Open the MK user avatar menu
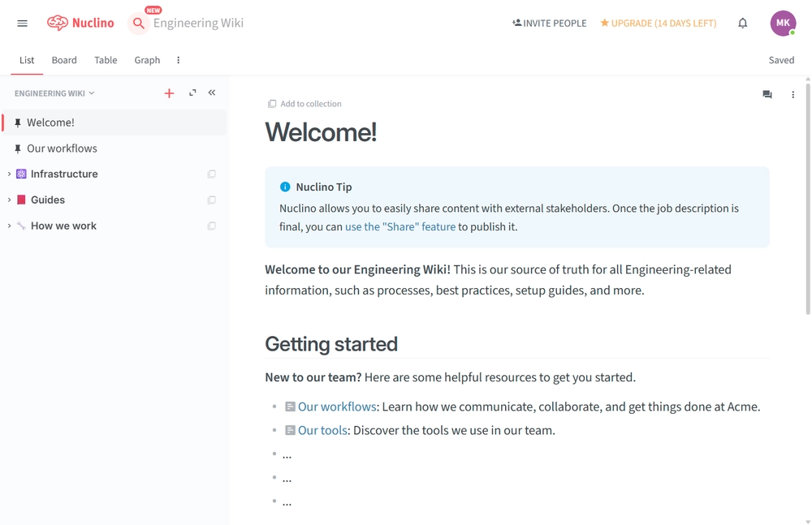 point(783,24)
